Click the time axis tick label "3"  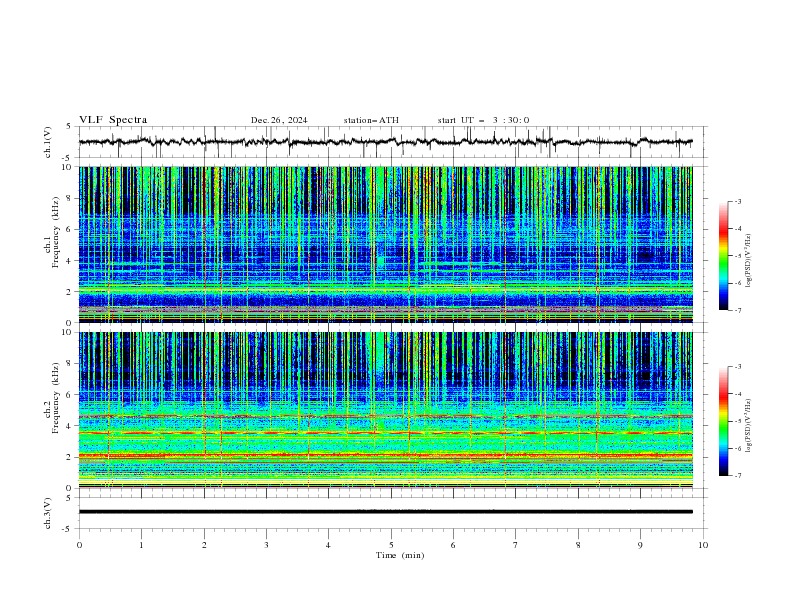click(266, 545)
